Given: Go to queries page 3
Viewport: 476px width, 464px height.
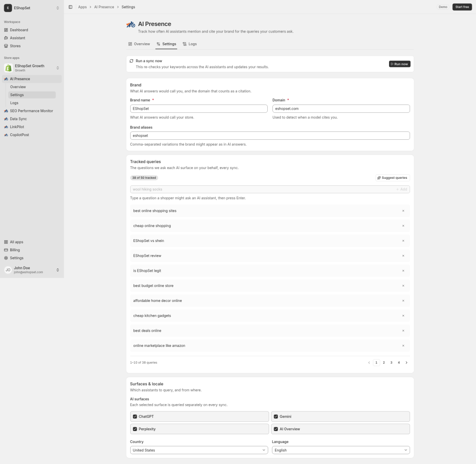Looking at the screenshot, I should point(391,363).
